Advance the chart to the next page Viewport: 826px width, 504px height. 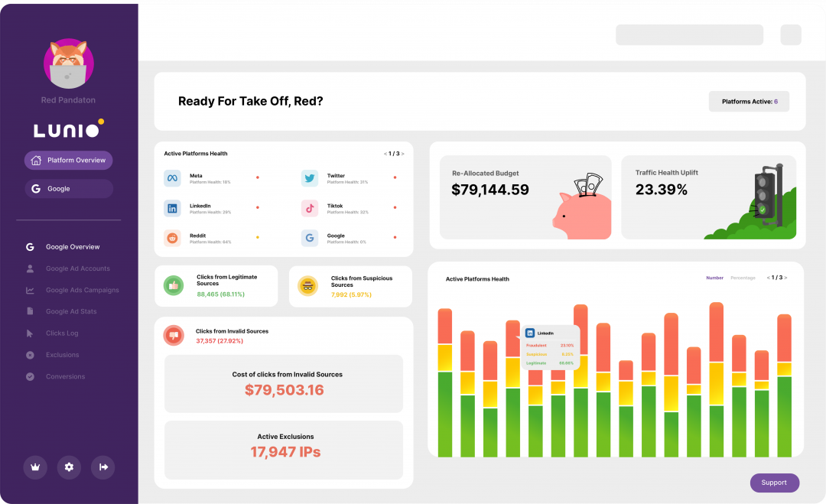coord(786,278)
